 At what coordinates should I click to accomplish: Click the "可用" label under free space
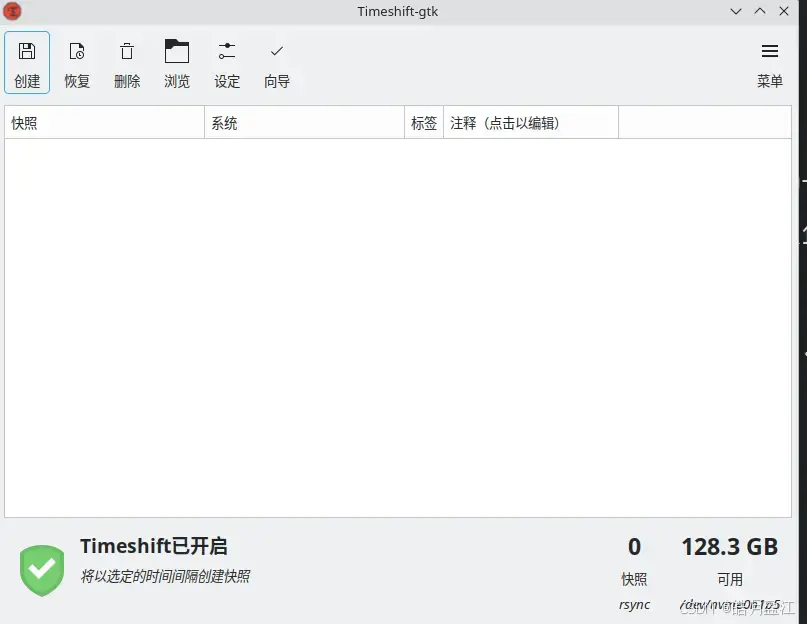coord(730,579)
